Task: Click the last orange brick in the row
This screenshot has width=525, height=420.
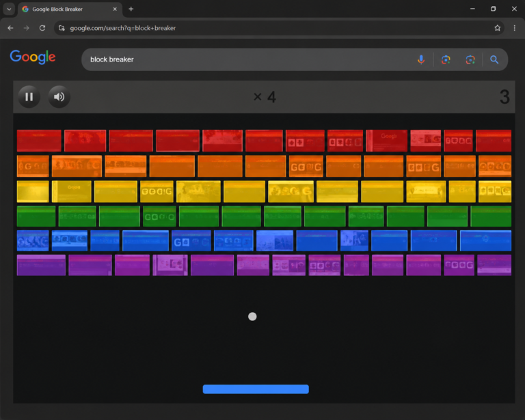Action: pos(495,166)
